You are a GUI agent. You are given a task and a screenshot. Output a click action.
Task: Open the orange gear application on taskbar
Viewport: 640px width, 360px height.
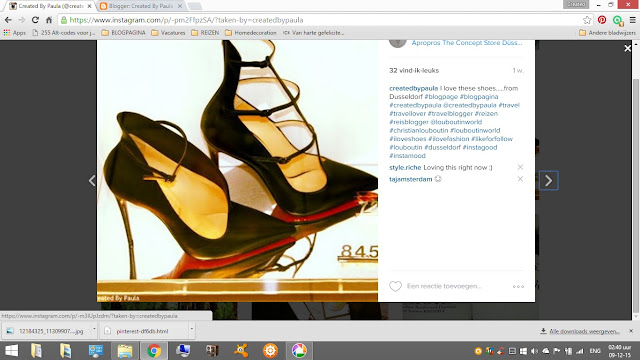click(x=270, y=351)
